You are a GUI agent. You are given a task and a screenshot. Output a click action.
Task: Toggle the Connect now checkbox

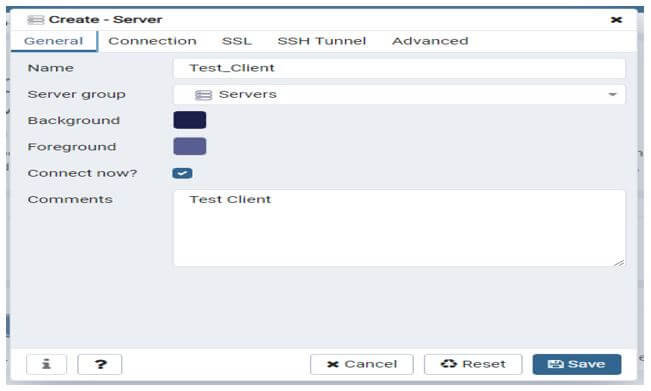(182, 173)
